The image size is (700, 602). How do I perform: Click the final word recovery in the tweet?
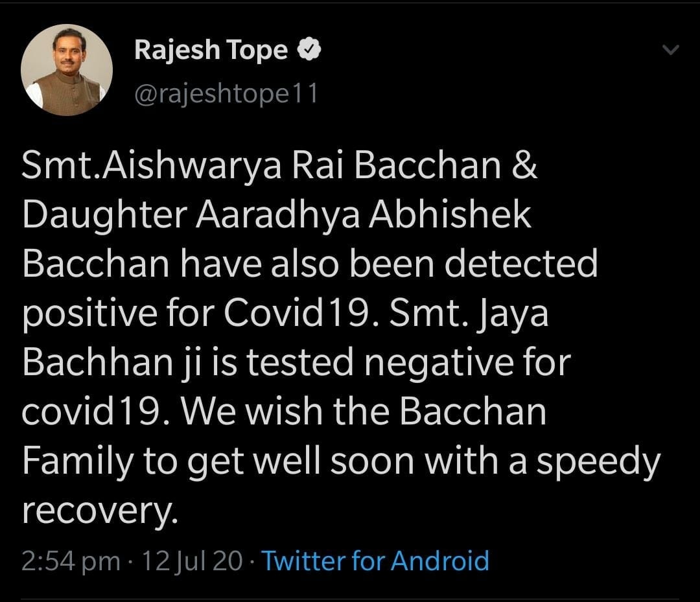(x=97, y=511)
